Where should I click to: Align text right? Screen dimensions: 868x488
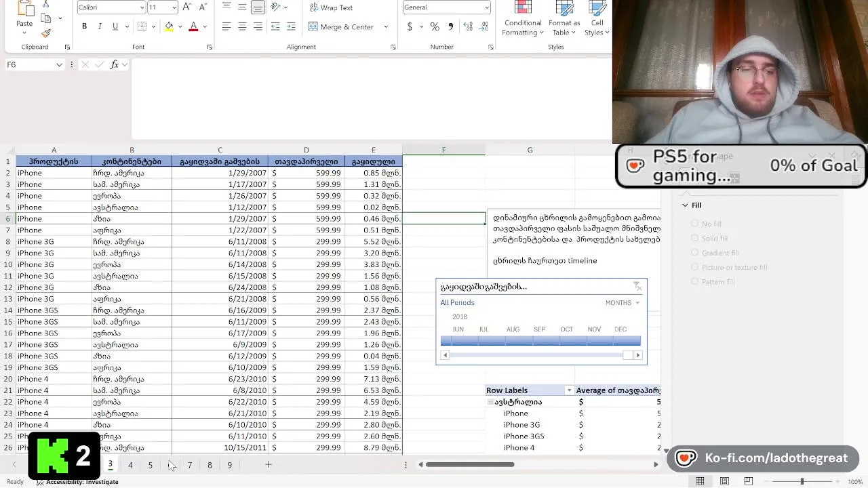258,26
